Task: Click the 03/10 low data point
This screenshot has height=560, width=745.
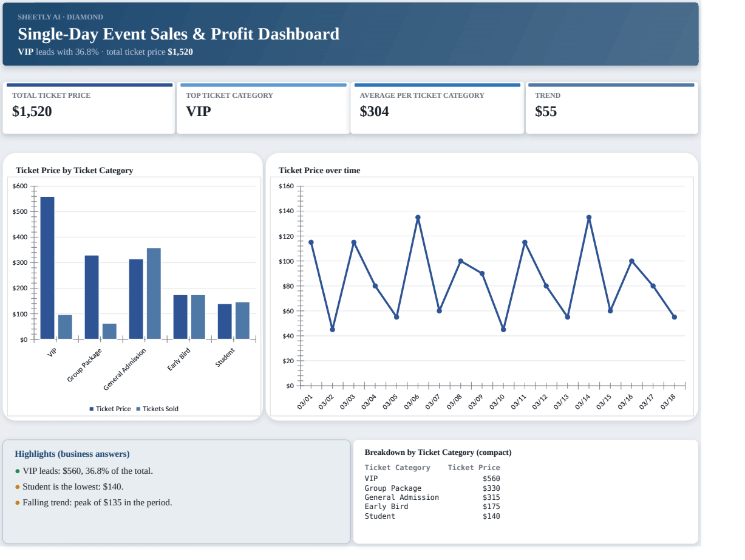Action: 503,329
